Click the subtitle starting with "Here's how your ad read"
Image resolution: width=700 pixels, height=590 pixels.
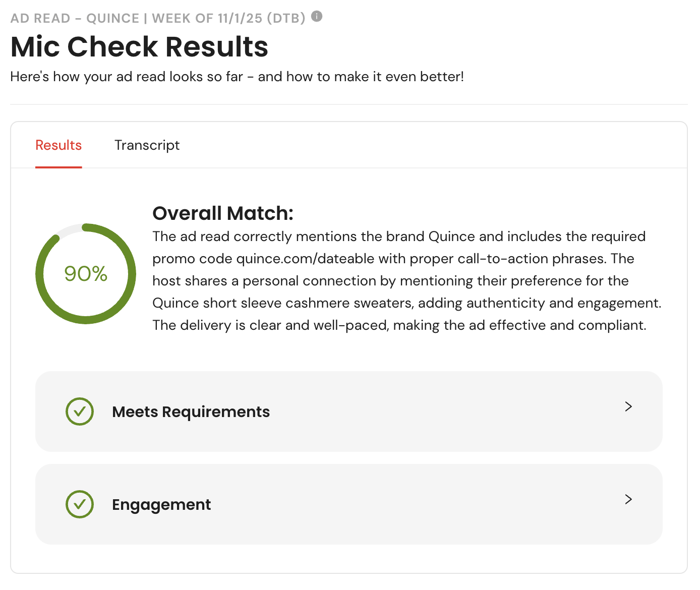point(237,77)
